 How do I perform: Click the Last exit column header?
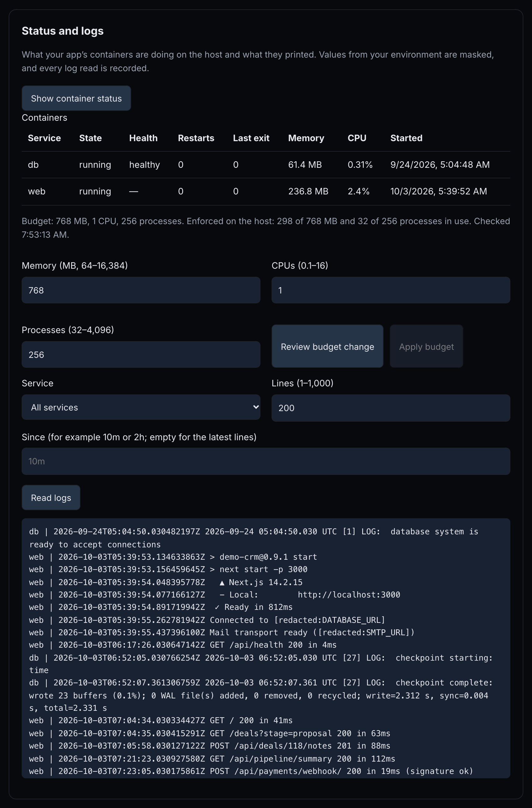pyautogui.click(x=251, y=138)
